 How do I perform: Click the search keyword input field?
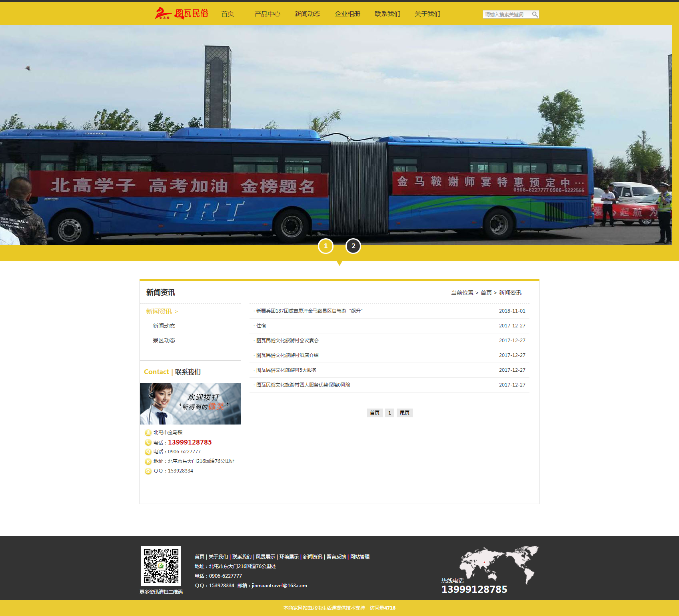tap(506, 14)
